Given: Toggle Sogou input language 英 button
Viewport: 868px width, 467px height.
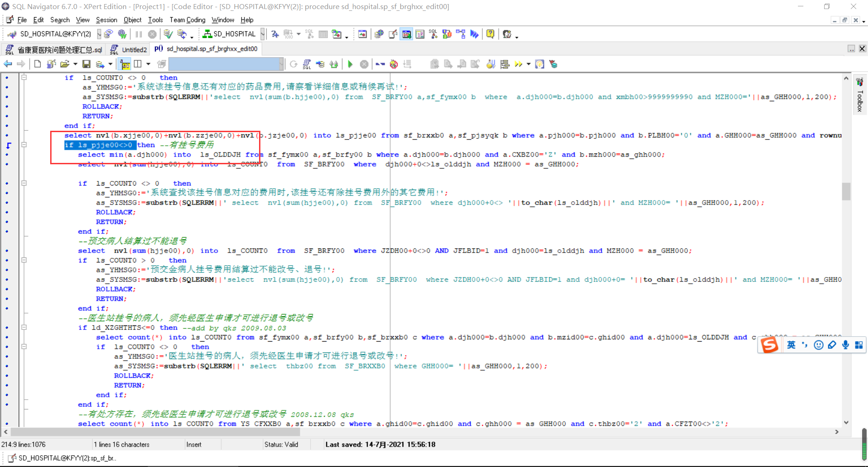Looking at the screenshot, I should [791, 345].
